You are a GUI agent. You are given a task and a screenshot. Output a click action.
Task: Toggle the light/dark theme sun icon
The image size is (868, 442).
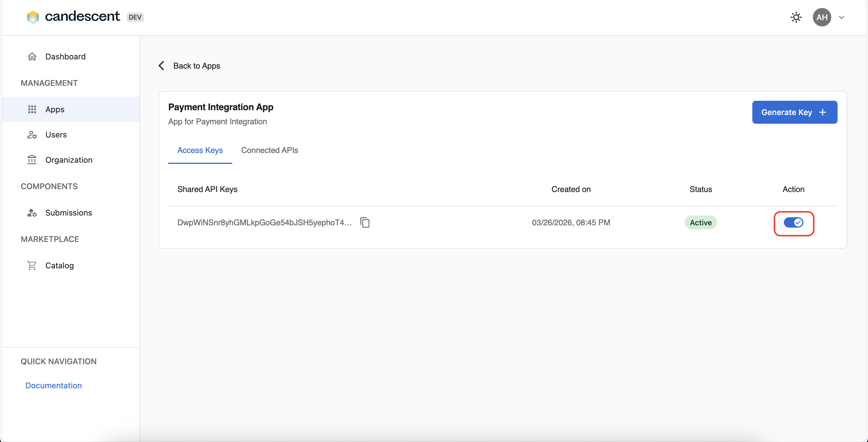pyautogui.click(x=796, y=17)
